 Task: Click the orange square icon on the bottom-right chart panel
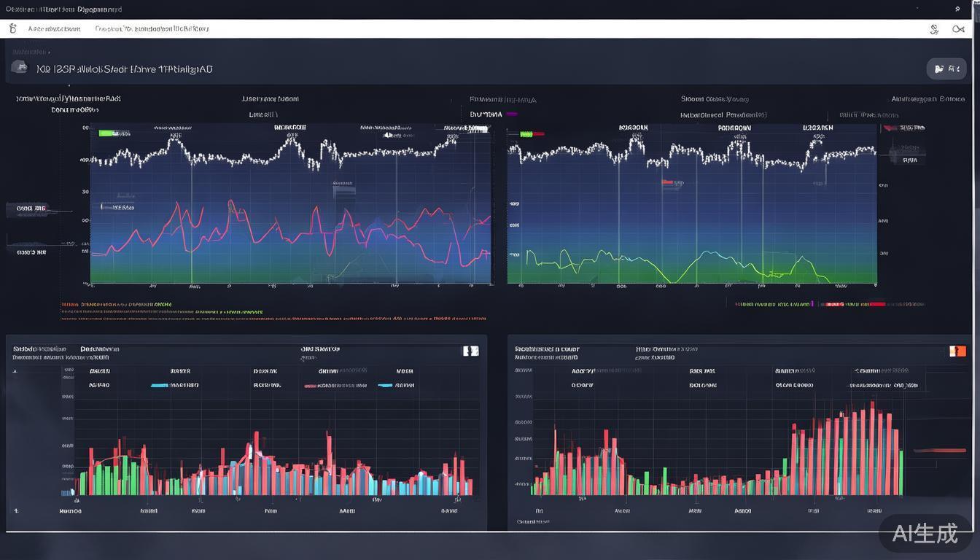(x=957, y=351)
